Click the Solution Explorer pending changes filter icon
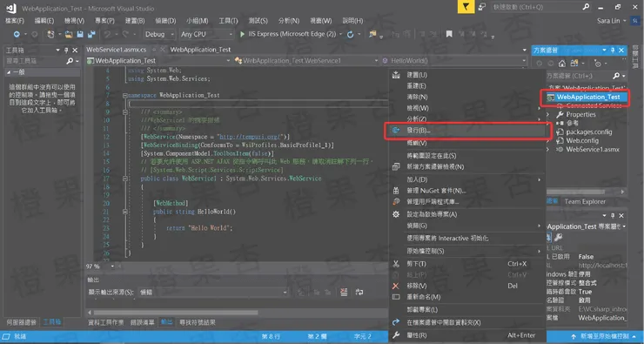The width and height of the screenshot is (644, 344). (598, 64)
